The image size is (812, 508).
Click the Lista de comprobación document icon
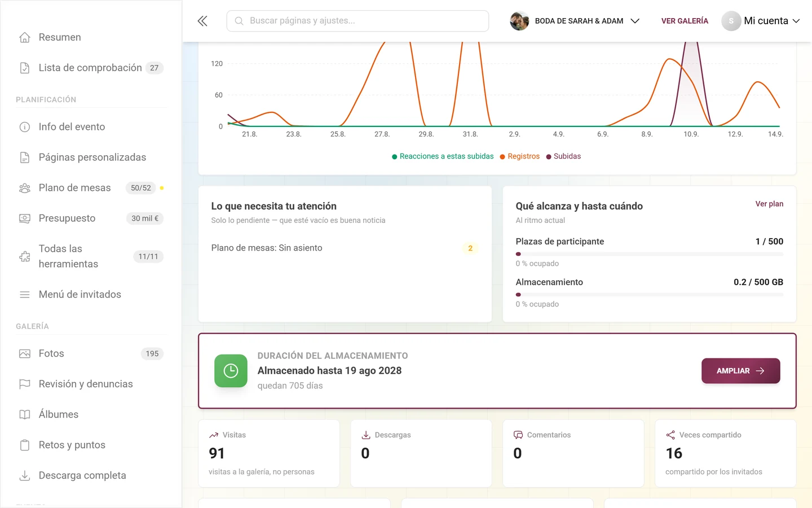[25, 68]
